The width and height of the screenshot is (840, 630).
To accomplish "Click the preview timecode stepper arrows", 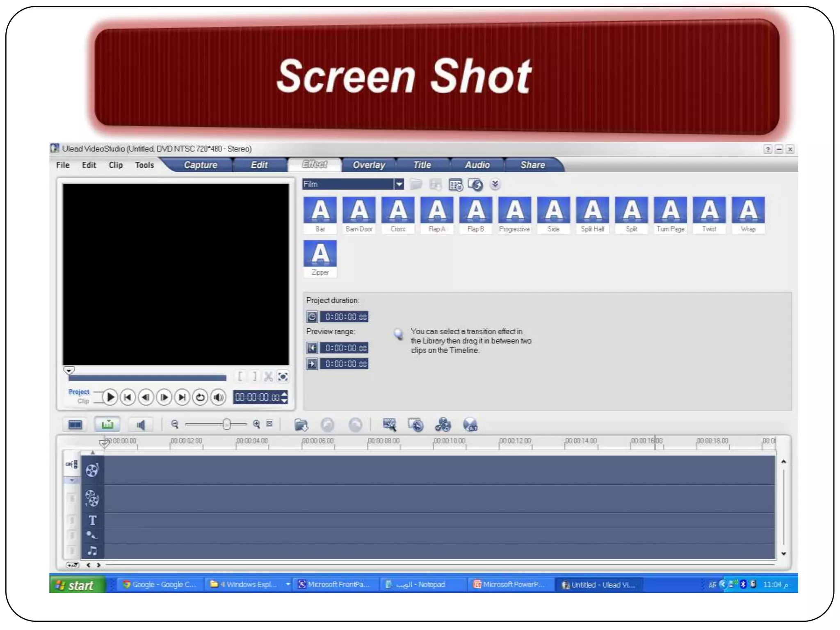I will pos(284,397).
